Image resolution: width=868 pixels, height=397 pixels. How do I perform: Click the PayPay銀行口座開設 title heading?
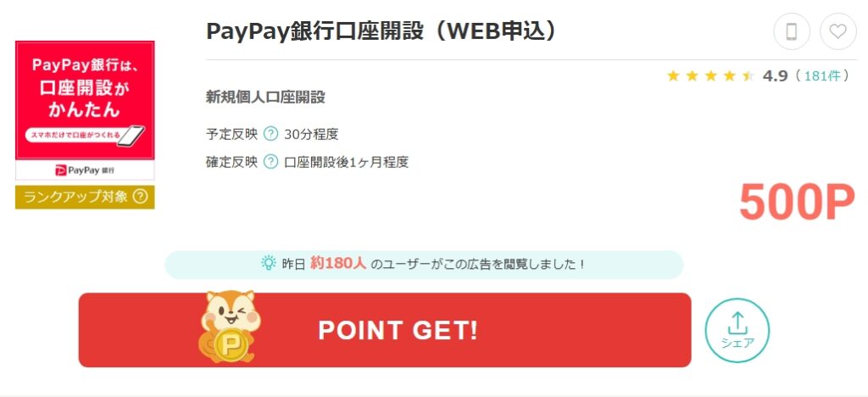tap(381, 31)
